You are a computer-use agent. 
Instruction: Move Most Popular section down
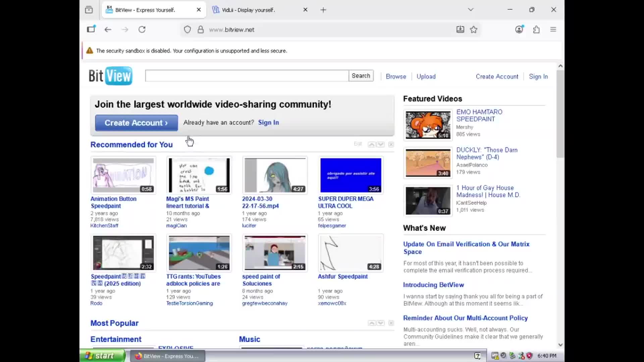pos(380,323)
